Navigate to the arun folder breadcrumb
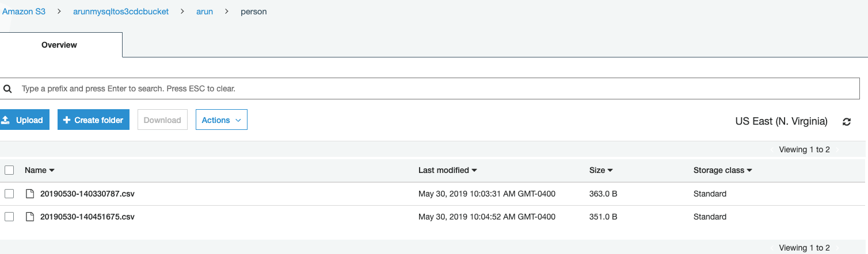Image resolution: width=868 pixels, height=254 pixels. (204, 11)
